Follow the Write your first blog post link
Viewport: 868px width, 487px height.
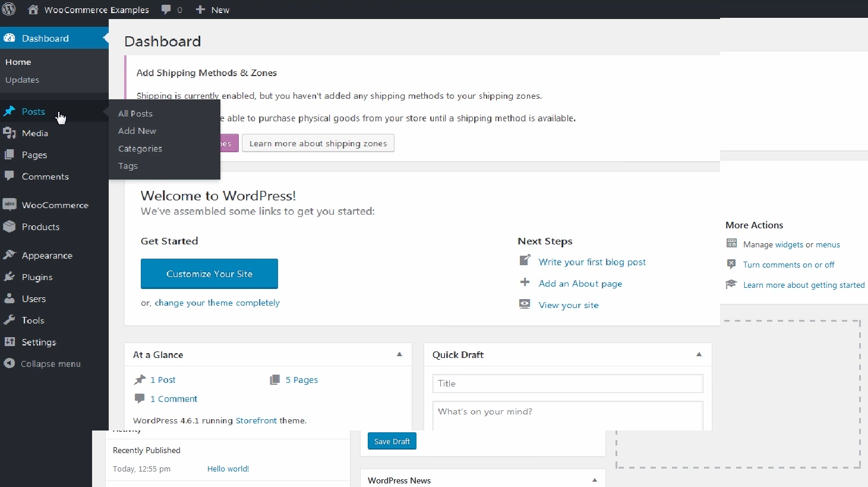pyautogui.click(x=592, y=262)
